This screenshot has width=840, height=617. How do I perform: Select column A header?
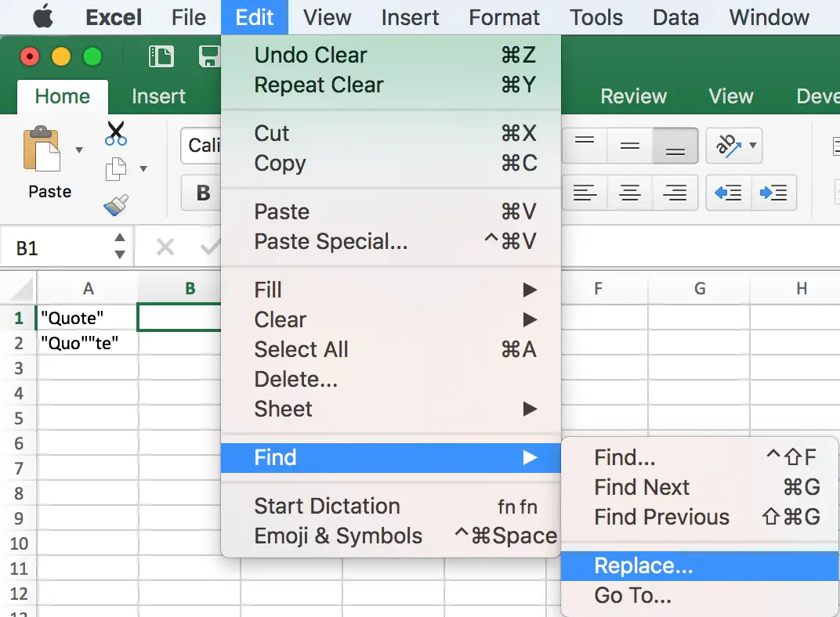pos(88,289)
